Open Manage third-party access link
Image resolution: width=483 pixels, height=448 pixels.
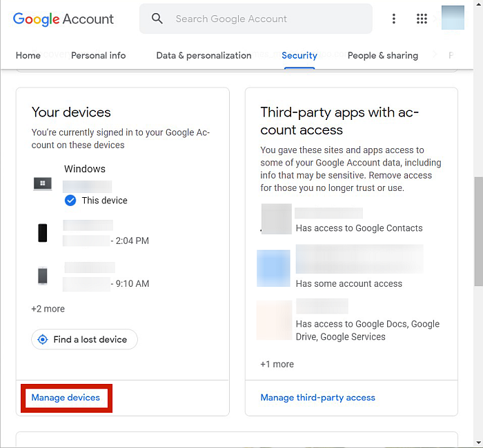317,398
